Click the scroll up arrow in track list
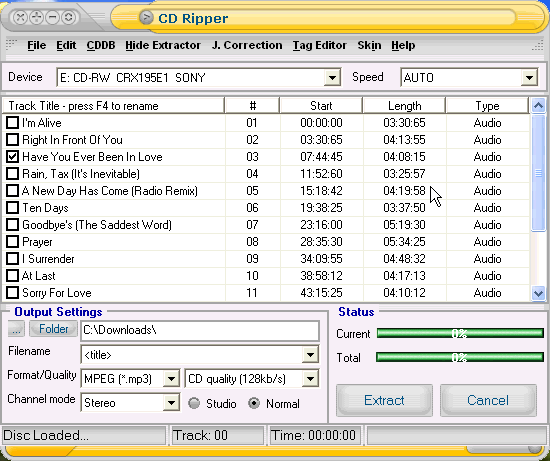The width and height of the screenshot is (550, 461). 538,105
